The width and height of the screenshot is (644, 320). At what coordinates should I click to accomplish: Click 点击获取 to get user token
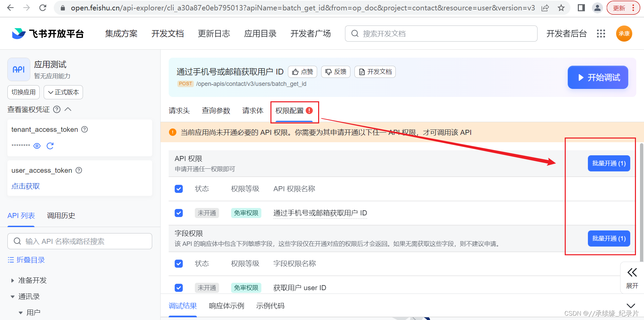26,186
